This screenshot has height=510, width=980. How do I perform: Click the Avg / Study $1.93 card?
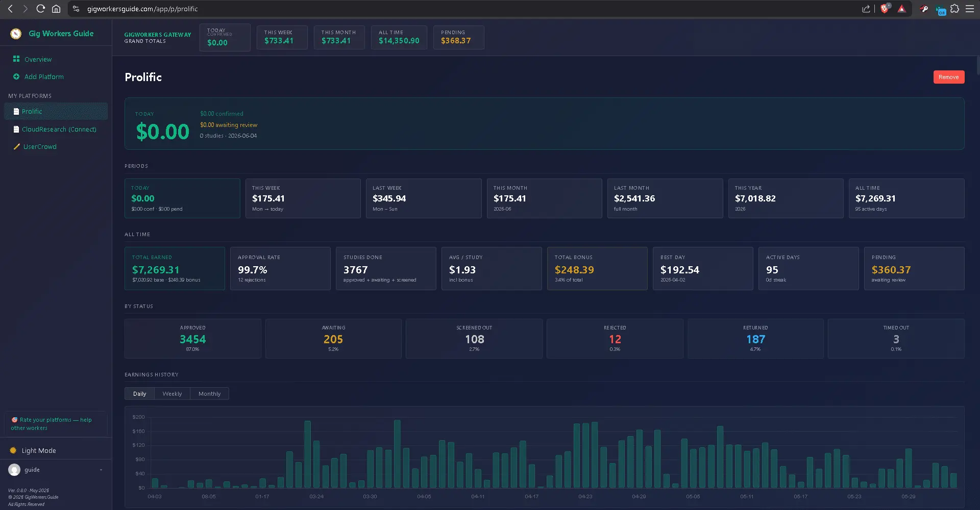[x=492, y=269]
